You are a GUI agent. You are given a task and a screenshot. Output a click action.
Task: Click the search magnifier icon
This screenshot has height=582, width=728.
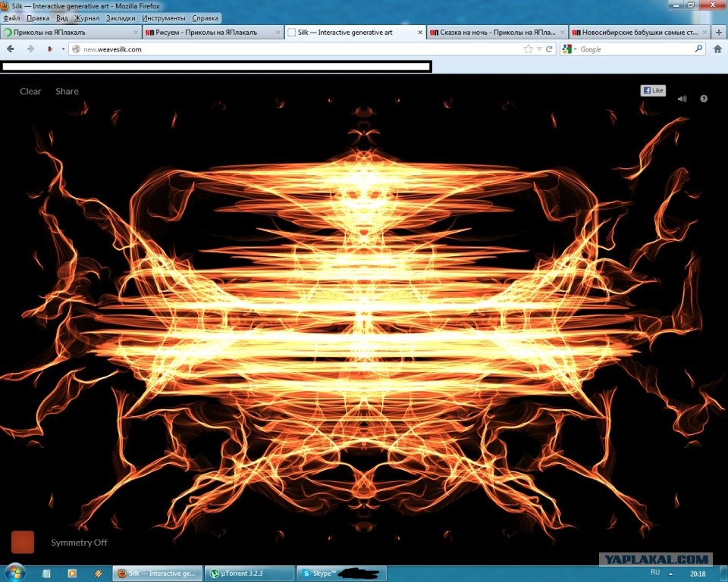[699, 48]
